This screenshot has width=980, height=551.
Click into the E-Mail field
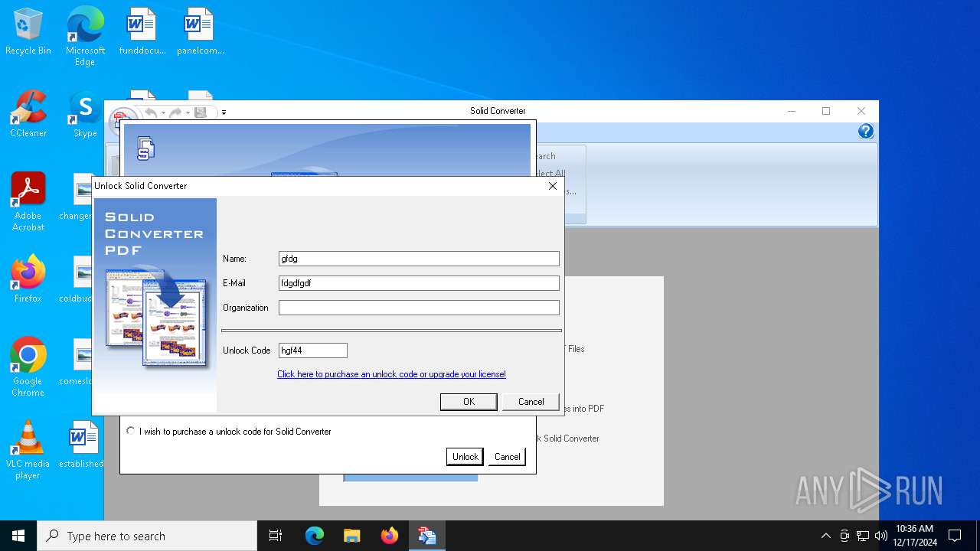click(419, 283)
